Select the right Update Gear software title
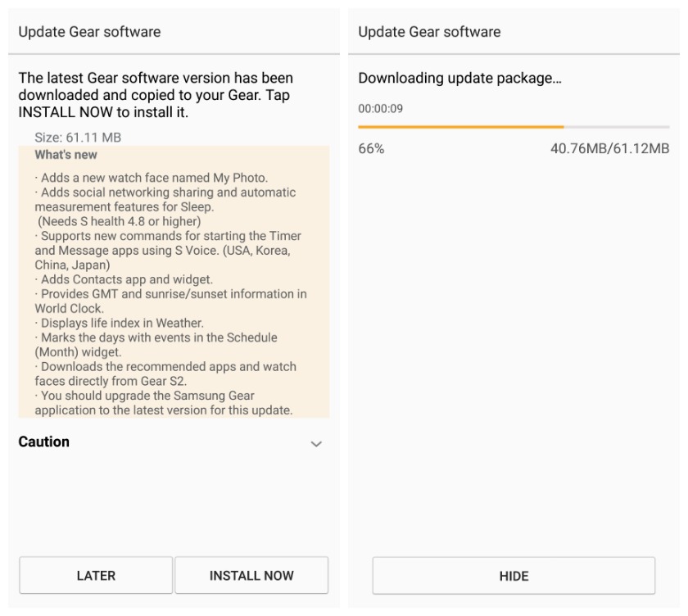The height and width of the screenshot is (616, 688). tap(429, 32)
